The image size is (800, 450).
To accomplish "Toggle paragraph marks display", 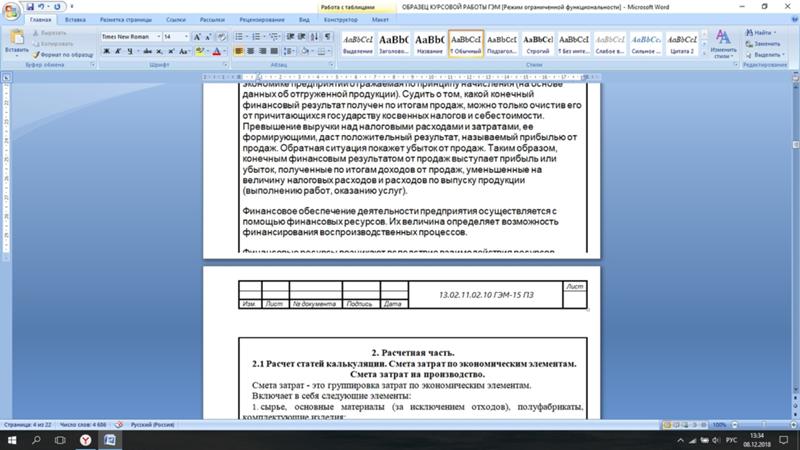I will click(328, 37).
